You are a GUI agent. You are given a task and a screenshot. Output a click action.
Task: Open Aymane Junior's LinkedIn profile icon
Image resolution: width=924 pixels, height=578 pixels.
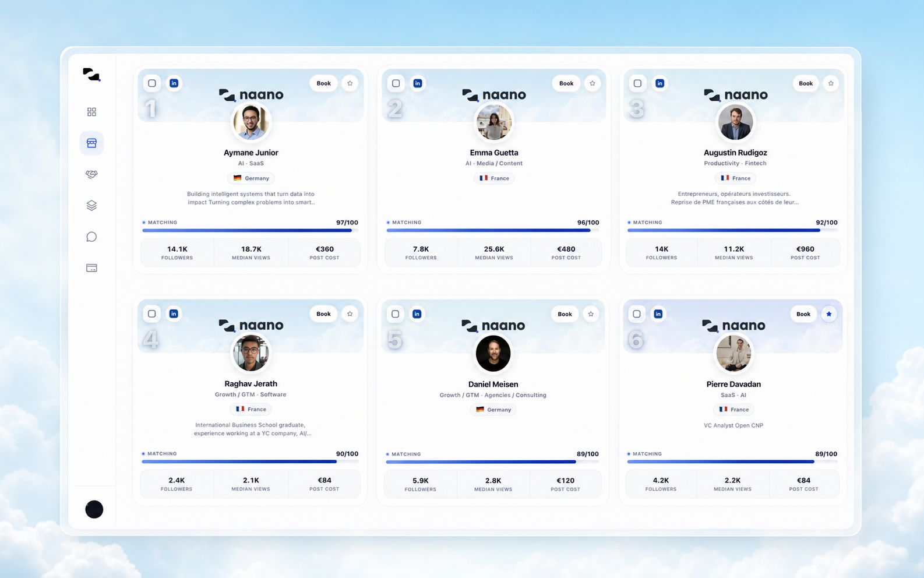pos(174,83)
